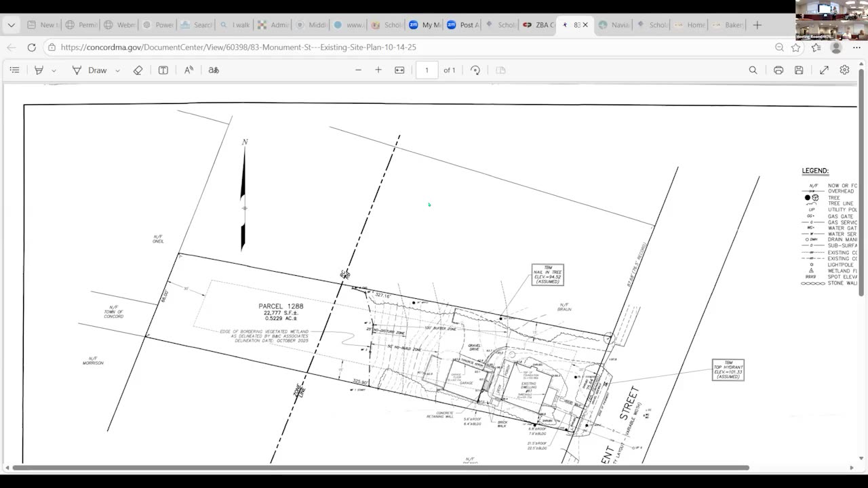Switch to the 'I walk' tab
This screenshot has width=868, height=488.
point(235,25)
